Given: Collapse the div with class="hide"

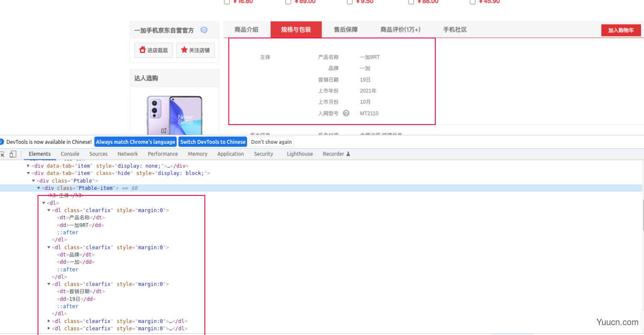Looking at the screenshot, I should coord(28,173).
